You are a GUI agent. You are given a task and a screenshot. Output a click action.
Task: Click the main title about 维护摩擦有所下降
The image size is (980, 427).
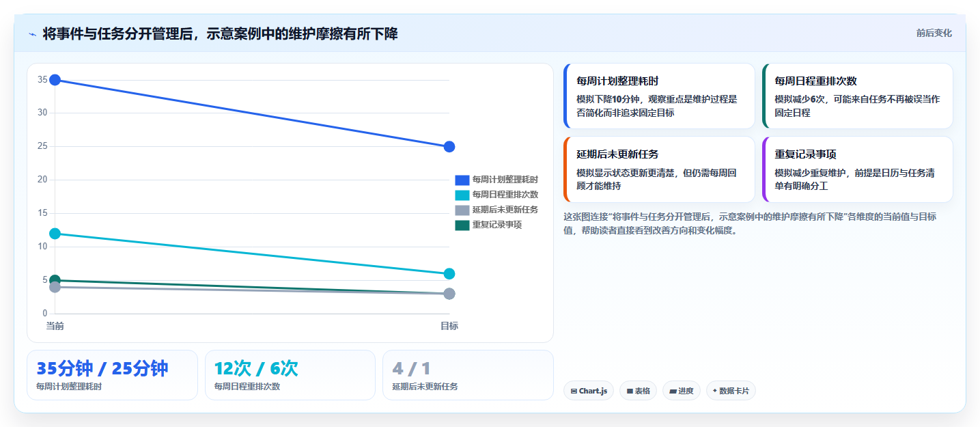[220, 33]
